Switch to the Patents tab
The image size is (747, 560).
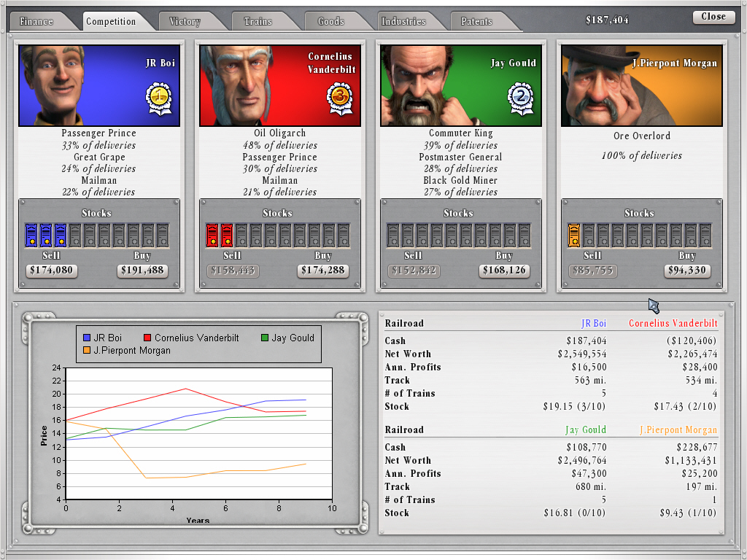(x=476, y=21)
